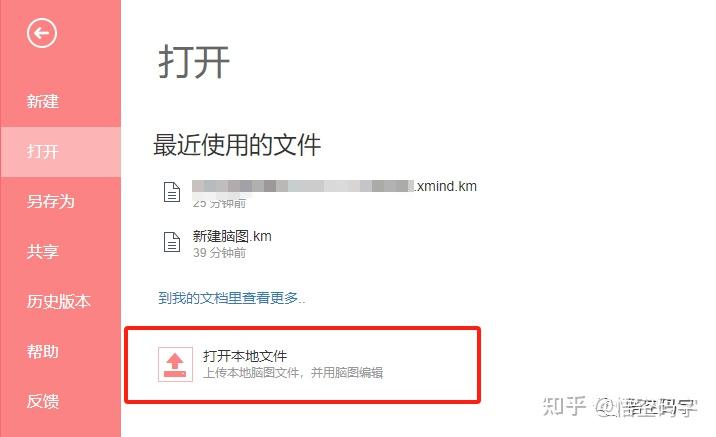
Task: Click the 39 分钟前 timestamp
Action: tap(219, 253)
